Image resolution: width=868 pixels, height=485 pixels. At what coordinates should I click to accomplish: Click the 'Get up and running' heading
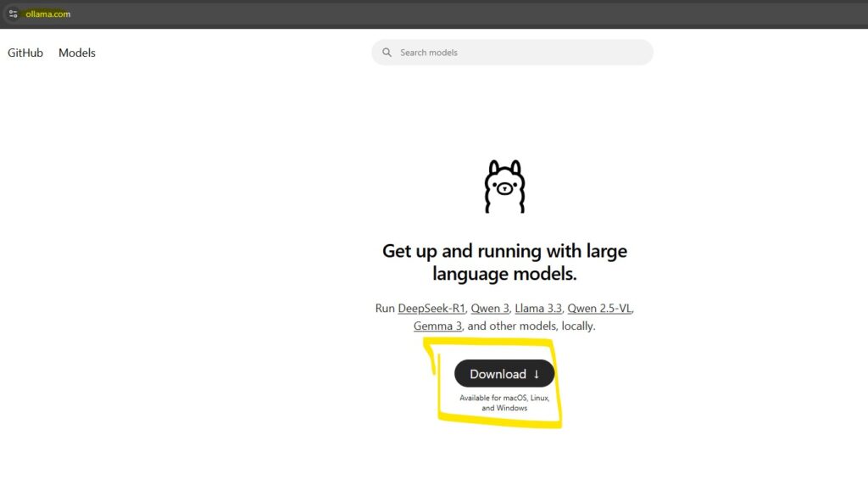504,251
